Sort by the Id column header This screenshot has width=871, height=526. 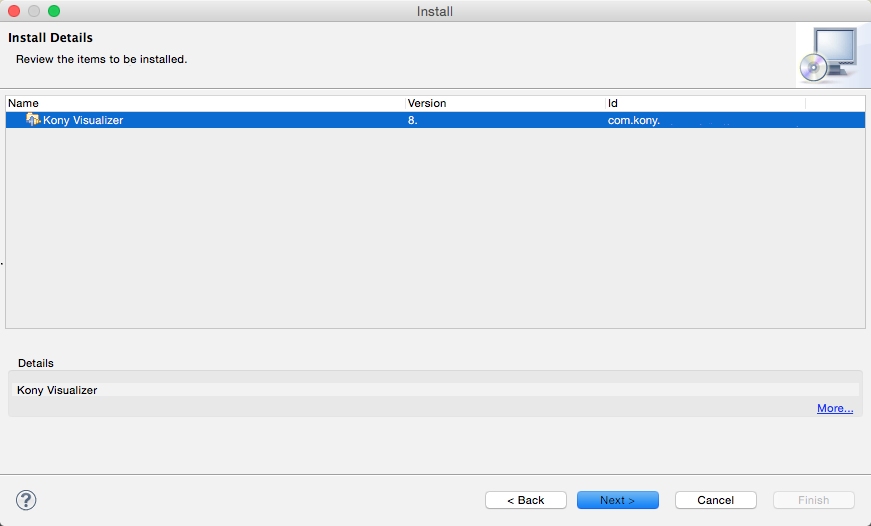point(705,103)
